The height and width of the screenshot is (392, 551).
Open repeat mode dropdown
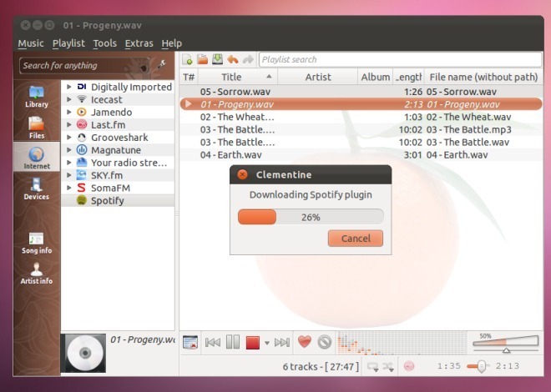click(373, 367)
